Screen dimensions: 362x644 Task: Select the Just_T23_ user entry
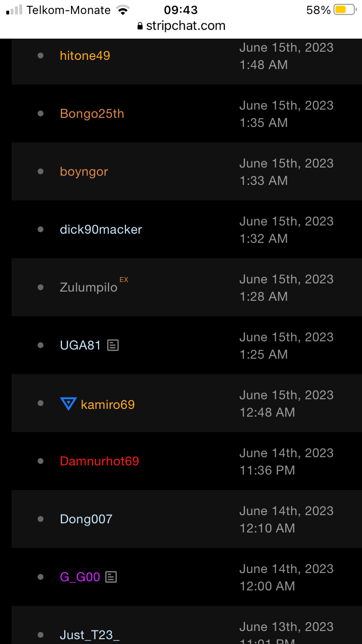[89, 634]
